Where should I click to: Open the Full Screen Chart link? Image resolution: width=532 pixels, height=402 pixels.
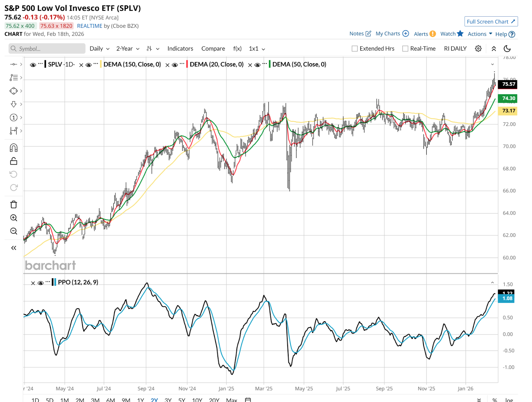491,22
